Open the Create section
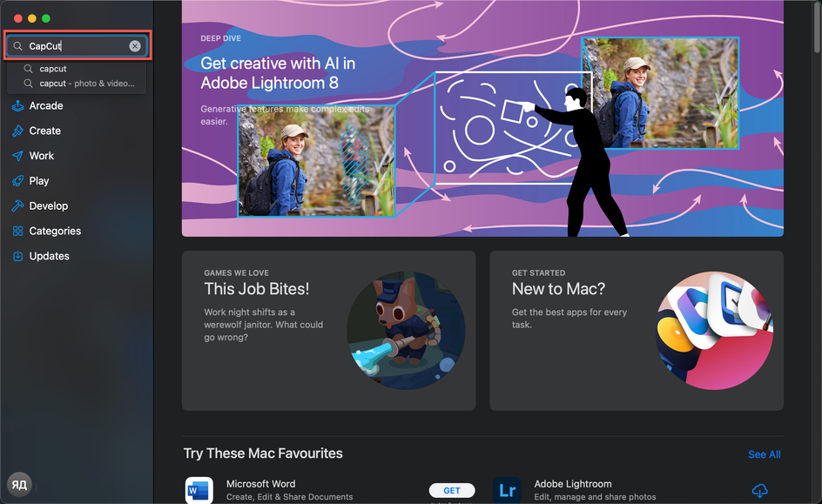822x504 pixels. pyautogui.click(x=45, y=131)
